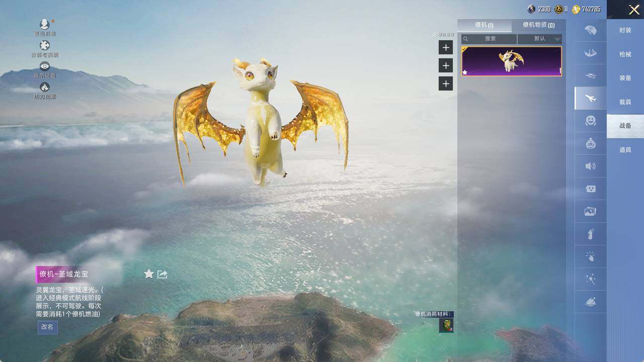Favorite the 圣域龙宝 companion with the star
Image resolution: width=644 pixels, height=362 pixels.
149,274
